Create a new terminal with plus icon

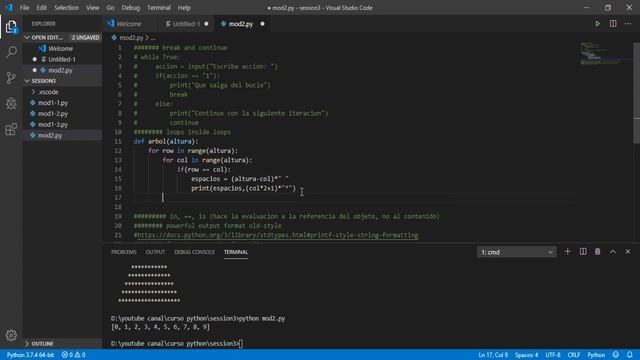coord(567,252)
